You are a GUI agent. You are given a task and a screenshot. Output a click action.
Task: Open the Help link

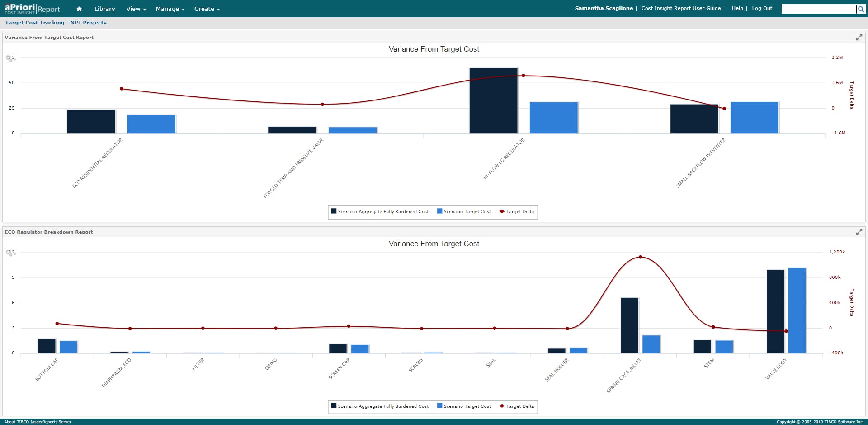pos(737,8)
